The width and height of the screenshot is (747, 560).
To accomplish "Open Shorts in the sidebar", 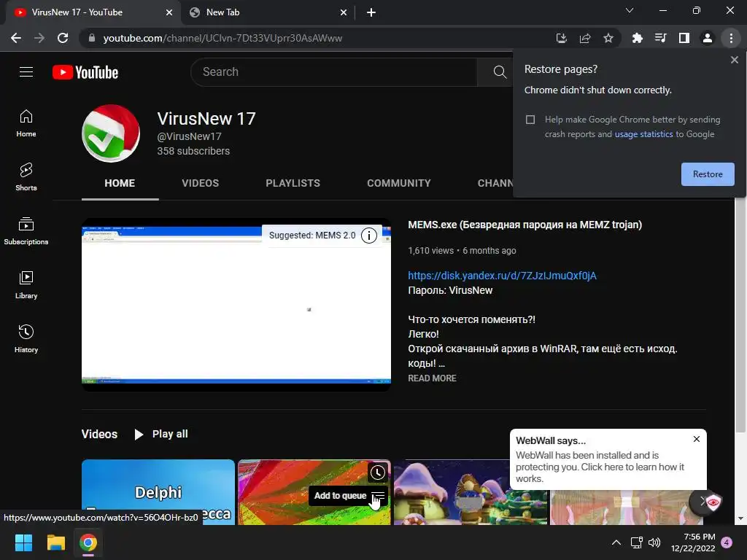I will tap(26, 177).
